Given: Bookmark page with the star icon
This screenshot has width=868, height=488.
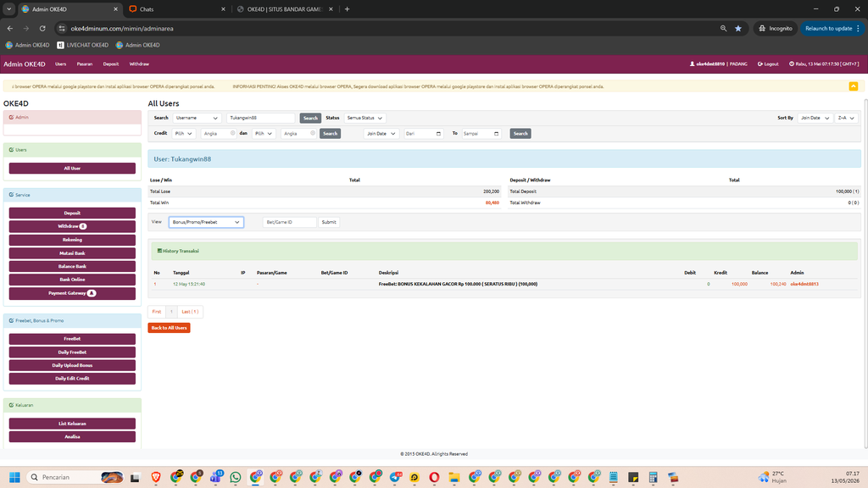Looking at the screenshot, I should [738, 28].
